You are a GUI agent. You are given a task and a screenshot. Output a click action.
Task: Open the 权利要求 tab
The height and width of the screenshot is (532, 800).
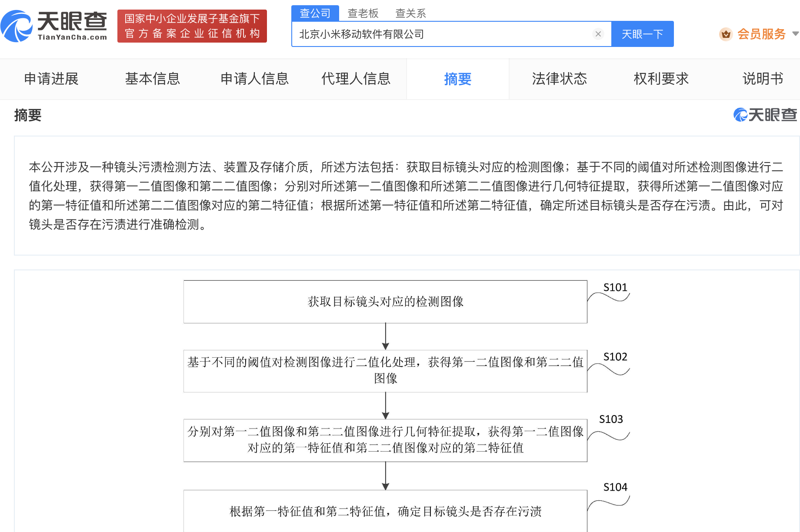661,79
